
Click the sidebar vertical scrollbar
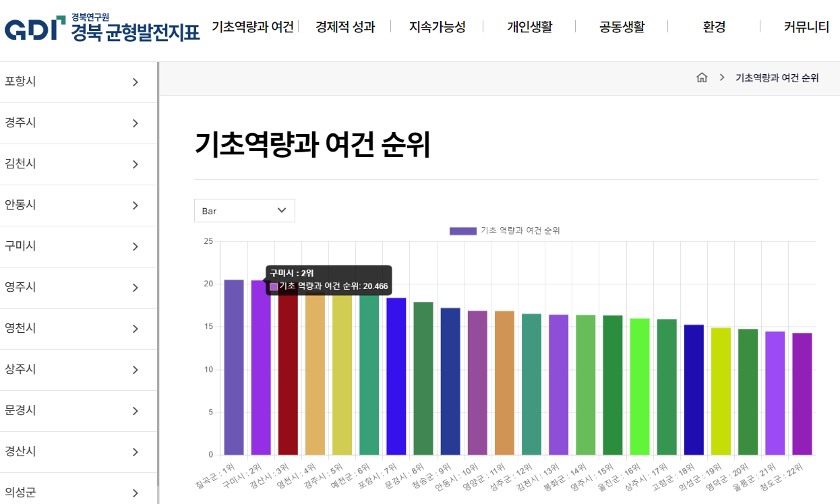158,270
